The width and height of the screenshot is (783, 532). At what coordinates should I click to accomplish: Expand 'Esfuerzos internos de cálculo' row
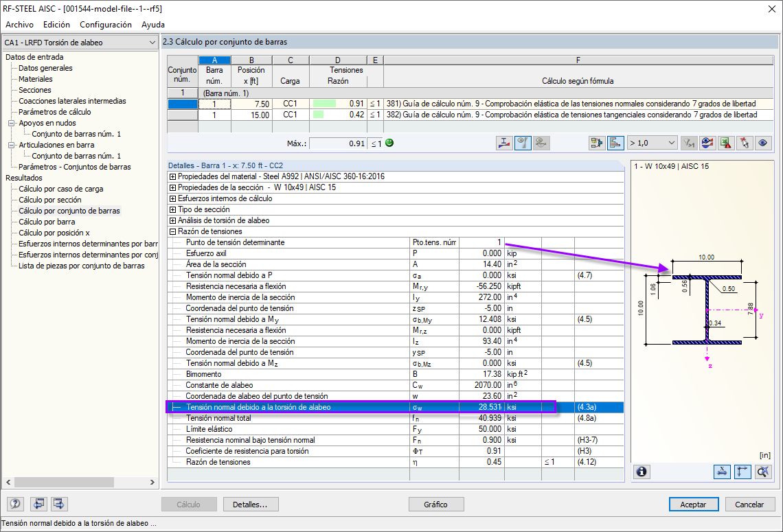pyautogui.click(x=173, y=198)
